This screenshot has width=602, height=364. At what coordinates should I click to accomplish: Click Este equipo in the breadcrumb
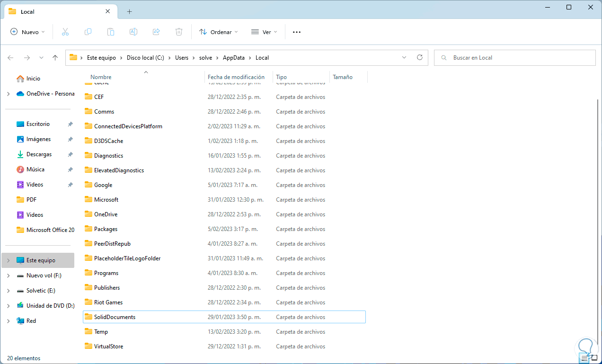101,58
